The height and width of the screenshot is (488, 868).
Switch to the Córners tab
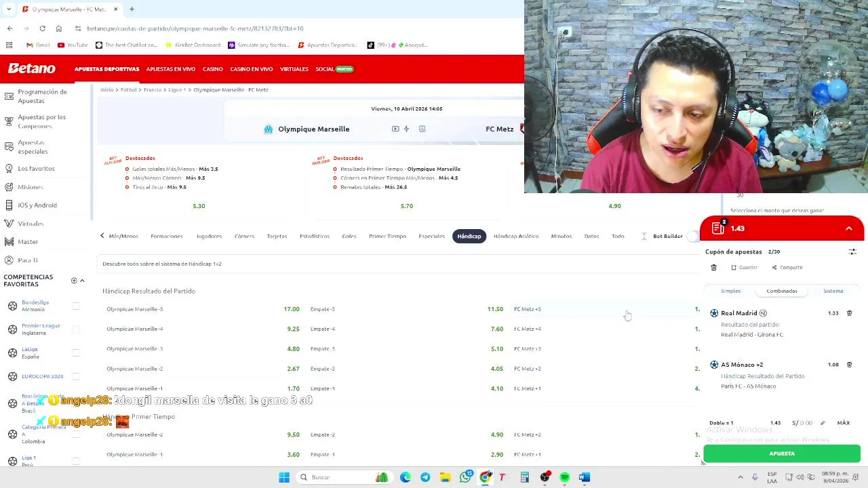coord(244,236)
